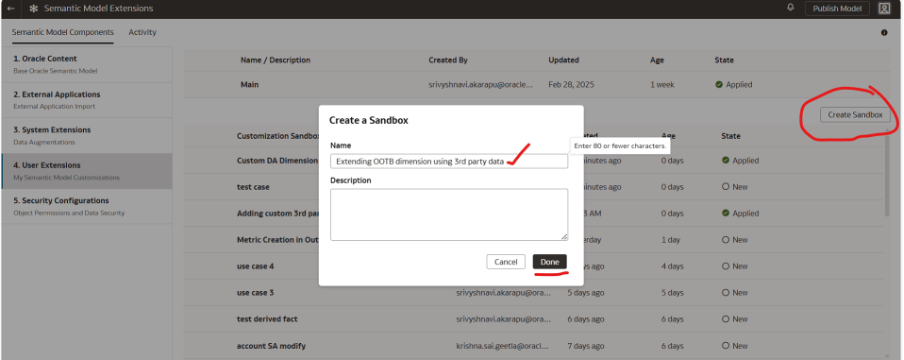Click the Feb 28, 2025 updated date

[571, 84]
